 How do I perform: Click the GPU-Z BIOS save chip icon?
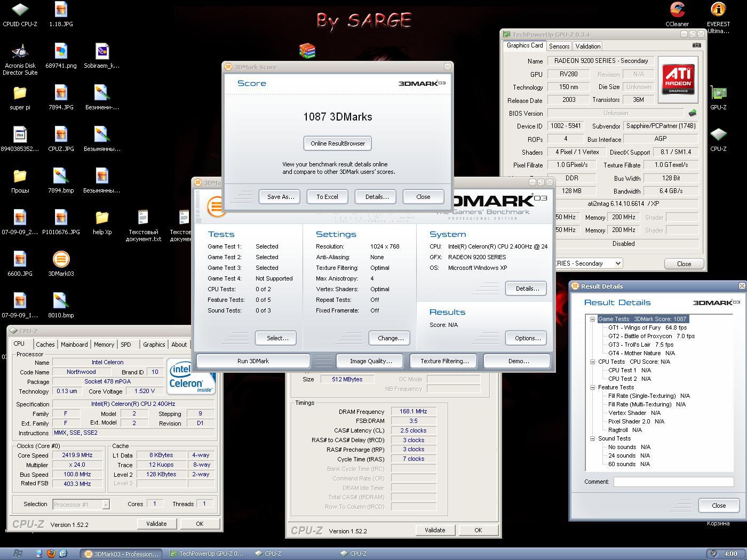pyautogui.click(x=693, y=113)
